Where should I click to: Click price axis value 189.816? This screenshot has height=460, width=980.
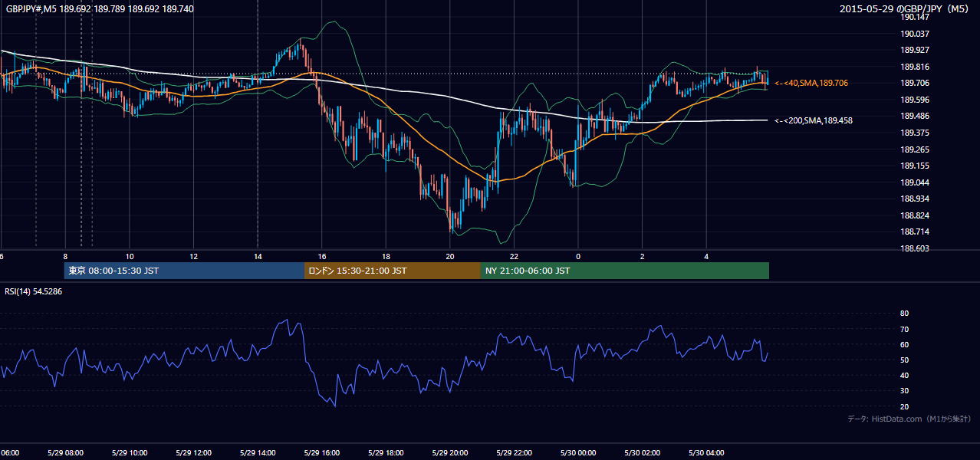[x=915, y=67]
